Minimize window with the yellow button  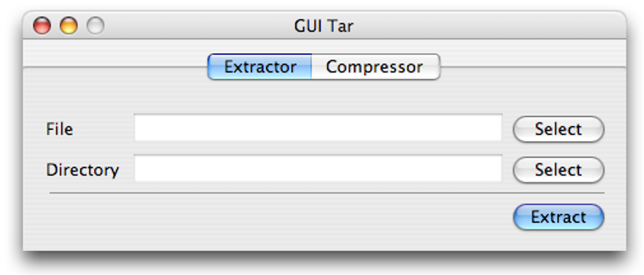pyautogui.click(x=68, y=27)
